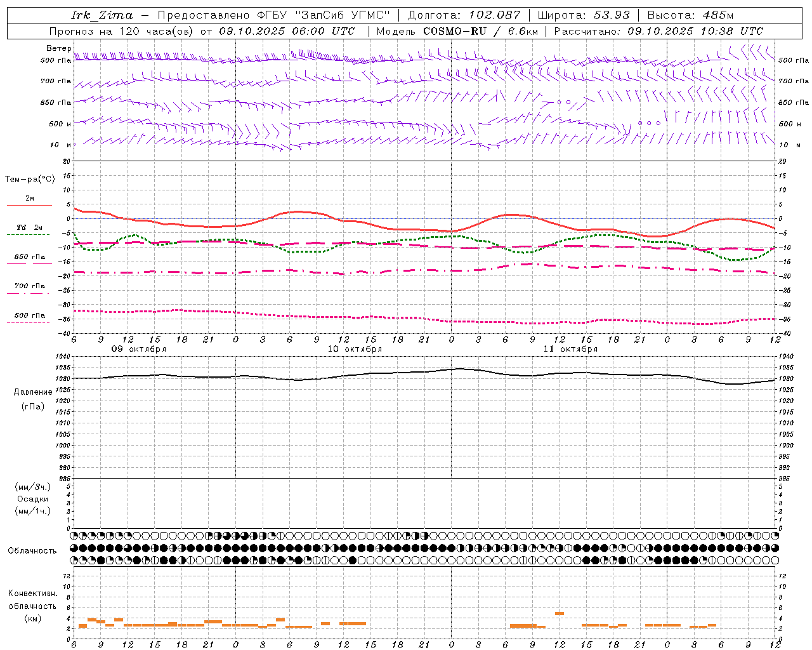Screen dimensions: 812x650
Task: Select the 500 м wind level label on left
Action: pyautogui.click(x=60, y=124)
